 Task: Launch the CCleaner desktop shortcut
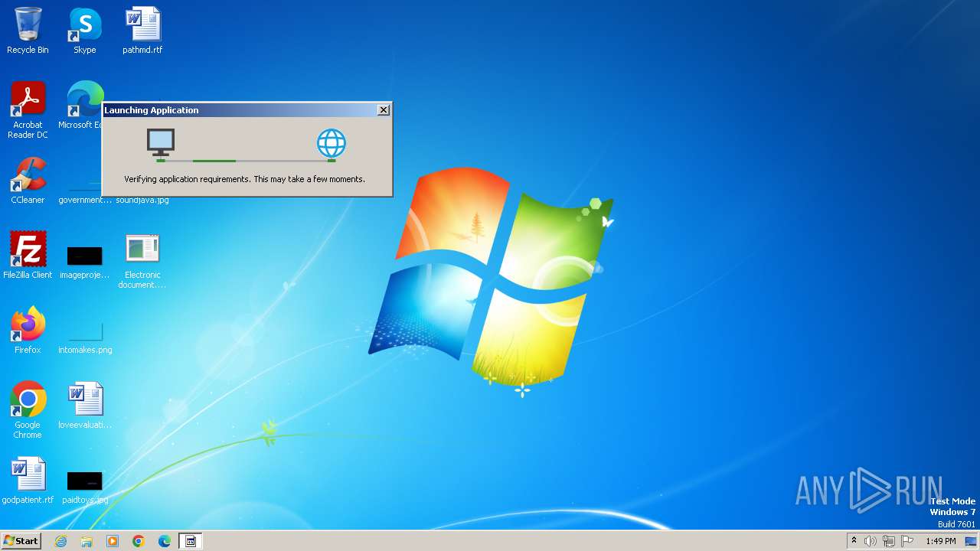(x=28, y=181)
